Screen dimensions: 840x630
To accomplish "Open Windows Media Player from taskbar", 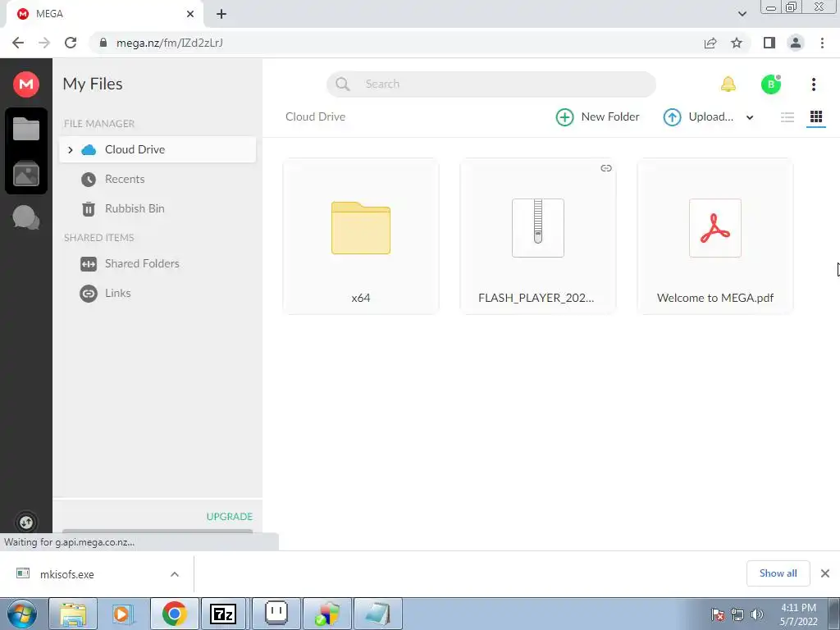I will (x=123, y=614).
